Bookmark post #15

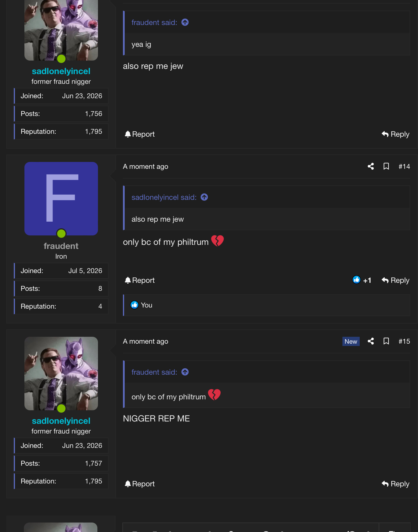[x=386, y=341]
